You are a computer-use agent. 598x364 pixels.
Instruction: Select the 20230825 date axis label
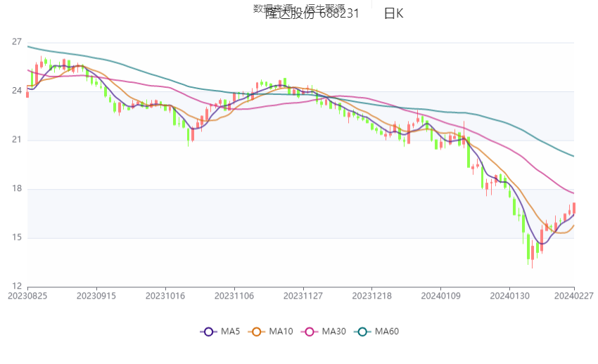click(27, 296)
